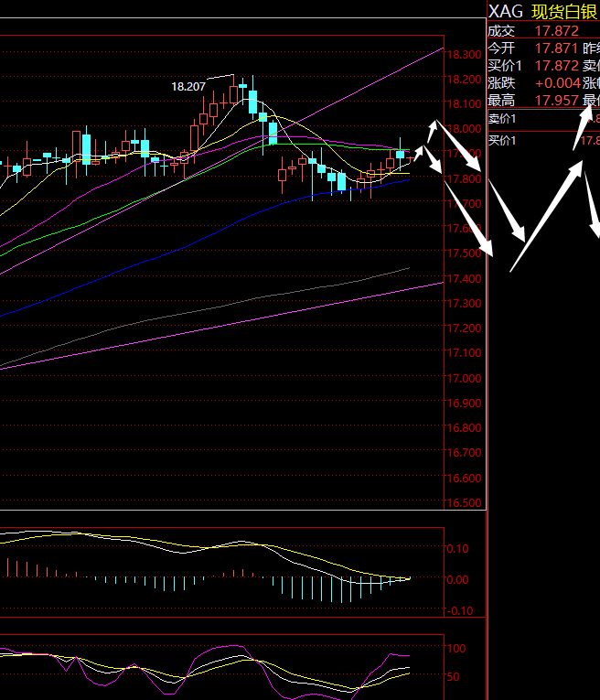Click the 18.207 peak price annotation on chart
The image size is (600, 700).
(x=188, y=87)
